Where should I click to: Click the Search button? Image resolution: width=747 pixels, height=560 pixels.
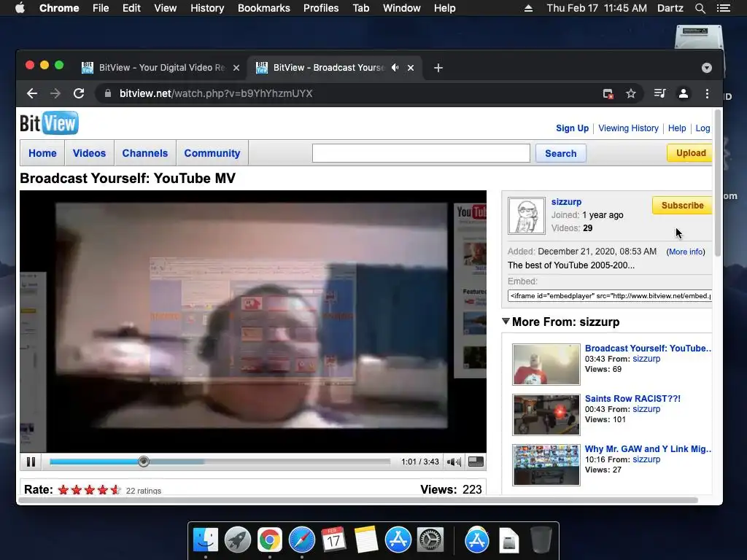(561, 153)
